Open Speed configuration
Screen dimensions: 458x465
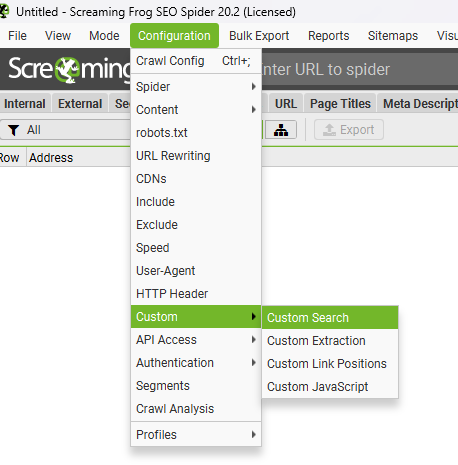point(196,248)
